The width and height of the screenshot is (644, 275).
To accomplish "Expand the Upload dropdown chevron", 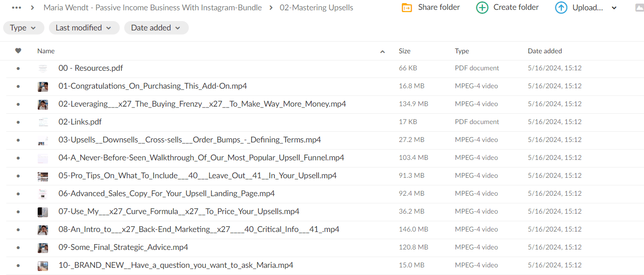I will click(x=614, y=8).
